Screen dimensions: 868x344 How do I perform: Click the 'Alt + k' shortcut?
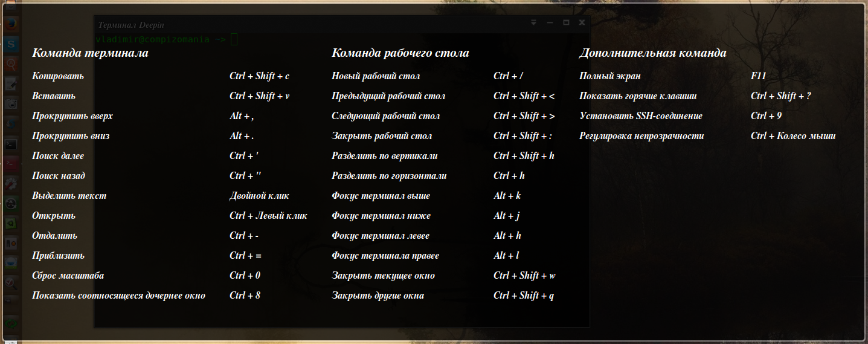click(x=507, y=196)
